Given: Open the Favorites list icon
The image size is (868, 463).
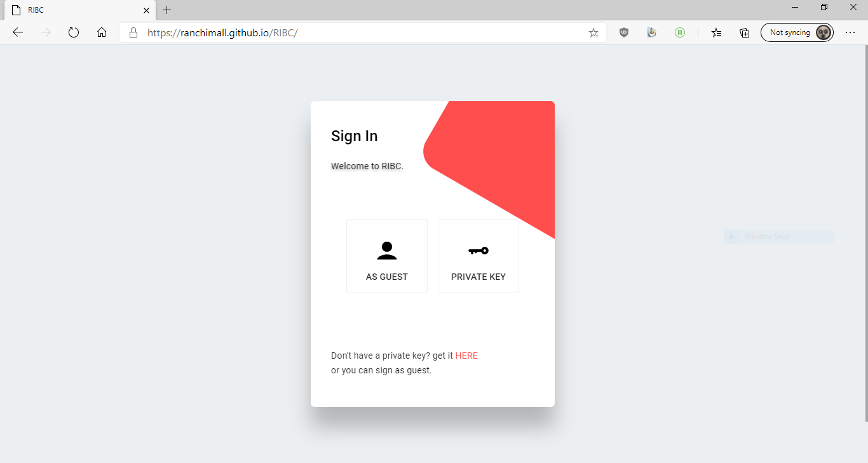Looking at the screenshot, I should pos(717,32).
